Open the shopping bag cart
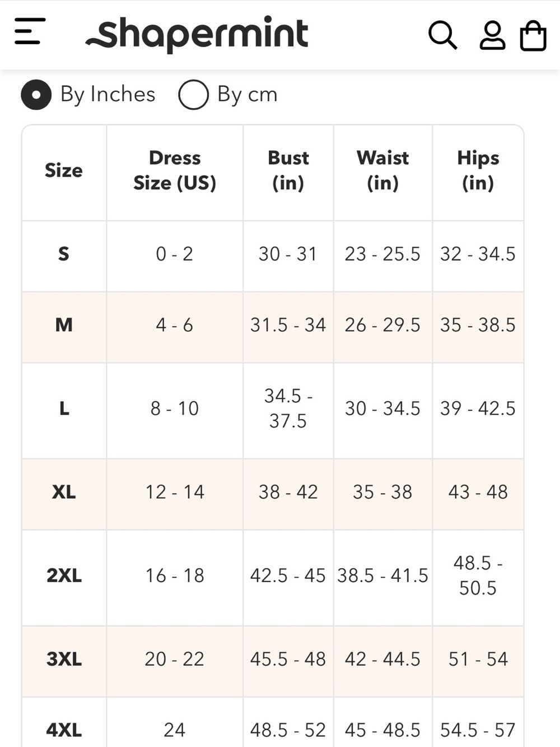 (x=533, y=35)
